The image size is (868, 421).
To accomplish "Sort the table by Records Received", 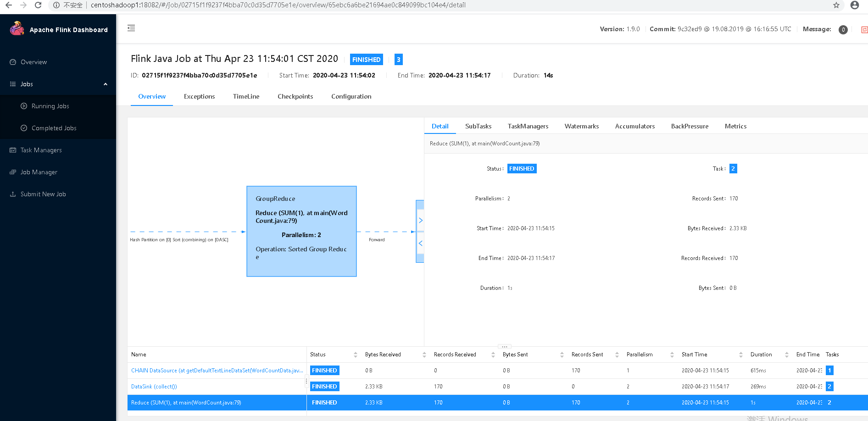I will pyautogui.click(x=493, y=355).
